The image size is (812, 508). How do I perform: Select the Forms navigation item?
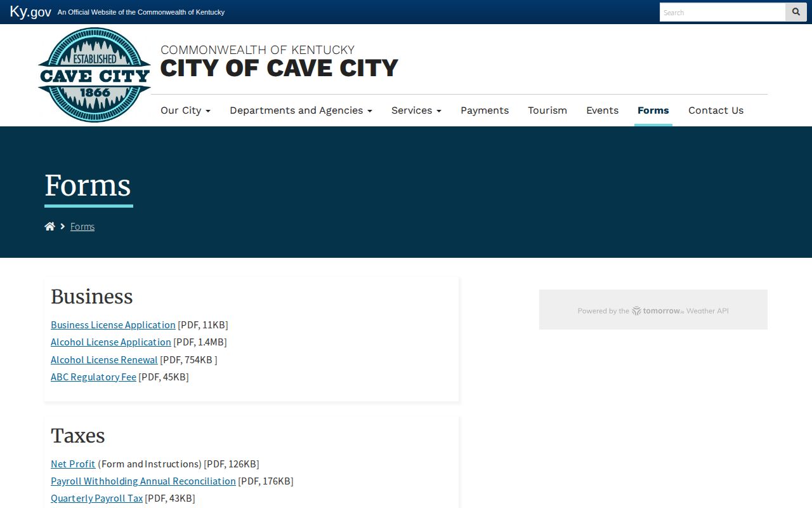pyautogui.click(x=653, y=110)
